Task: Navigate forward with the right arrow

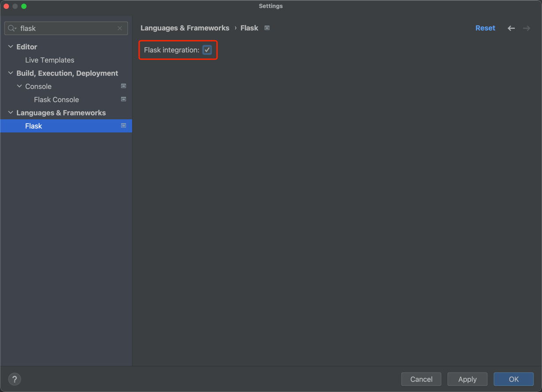Action: 527,28
